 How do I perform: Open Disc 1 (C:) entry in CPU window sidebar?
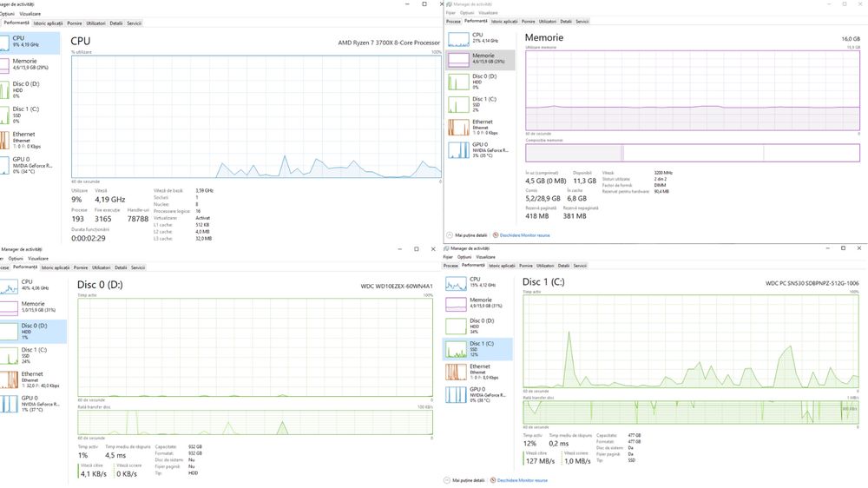tap(30, 114)
